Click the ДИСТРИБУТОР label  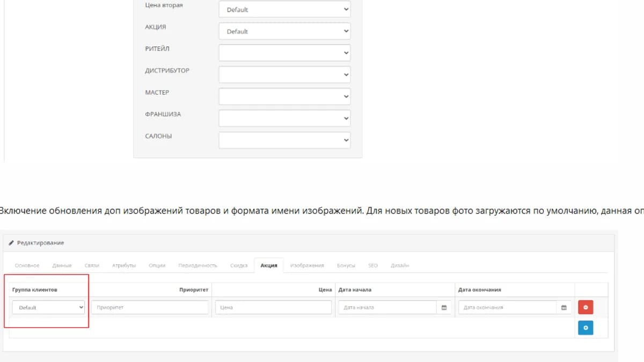[167, 70]
